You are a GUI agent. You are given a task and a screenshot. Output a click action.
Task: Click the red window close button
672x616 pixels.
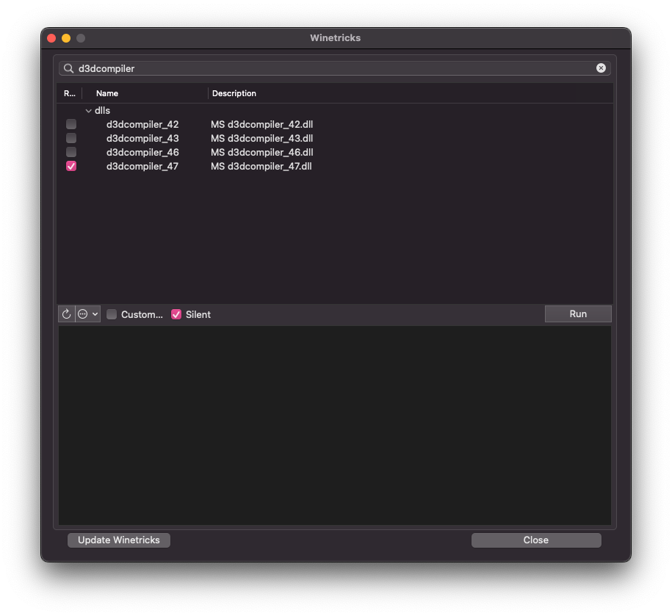[x=51, y=38]
